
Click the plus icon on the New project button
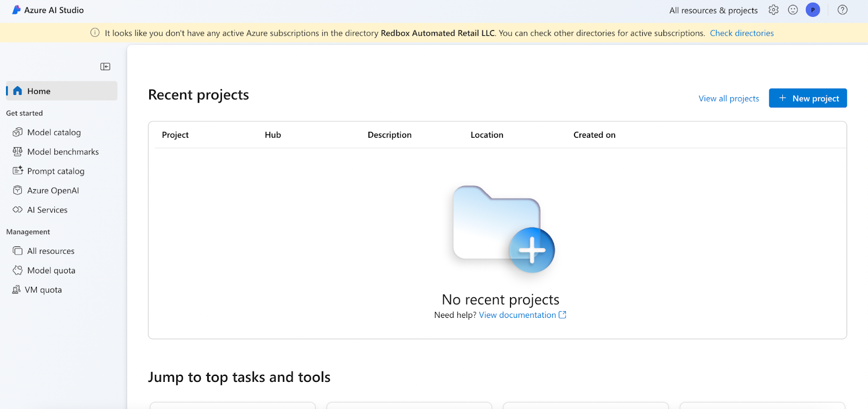pyautogui.click(x=782, y=98)
